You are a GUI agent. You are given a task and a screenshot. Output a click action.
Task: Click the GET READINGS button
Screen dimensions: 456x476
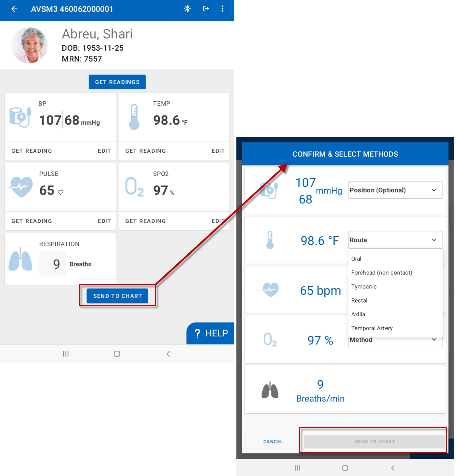point(117,82)
